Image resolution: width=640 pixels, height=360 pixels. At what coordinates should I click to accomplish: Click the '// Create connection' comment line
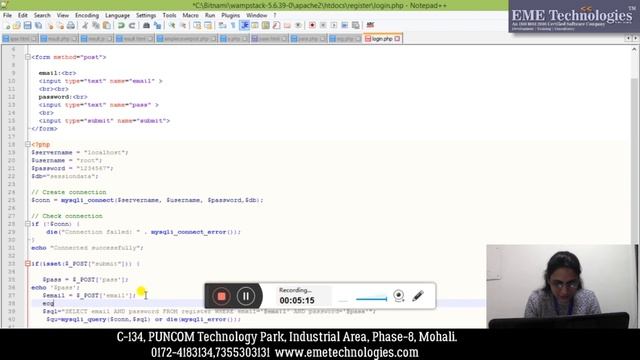[x=69, y=192]
